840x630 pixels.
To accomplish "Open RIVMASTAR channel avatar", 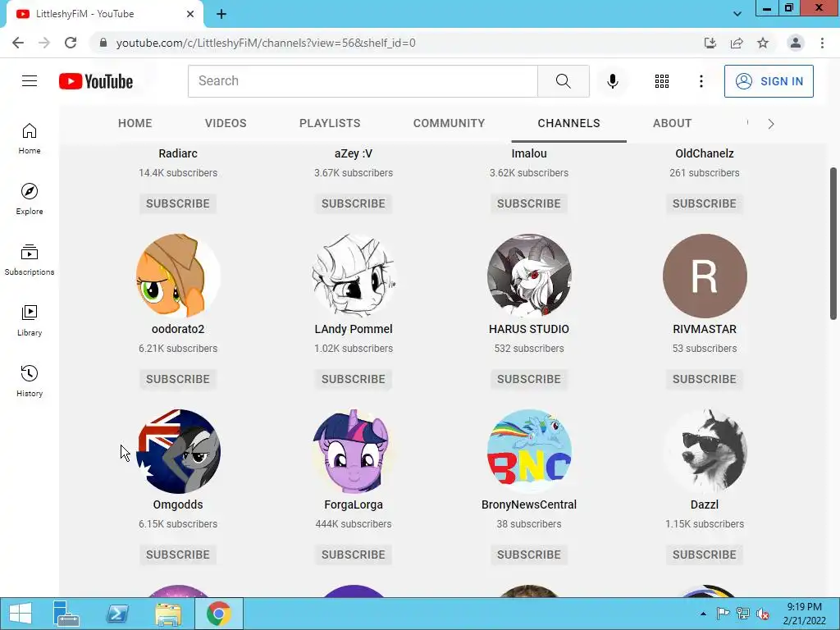I will 705,276.
